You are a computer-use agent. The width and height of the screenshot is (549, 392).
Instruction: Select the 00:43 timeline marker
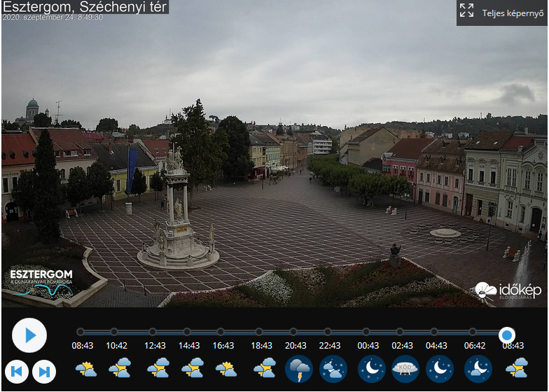coord(366,332)
